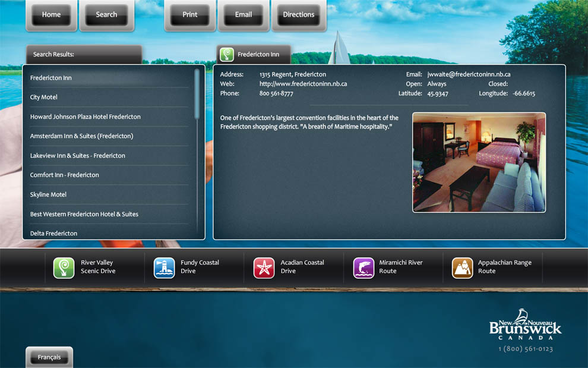Click the latitude value 45.9347
588x368 pixels.
coord(438,93)
